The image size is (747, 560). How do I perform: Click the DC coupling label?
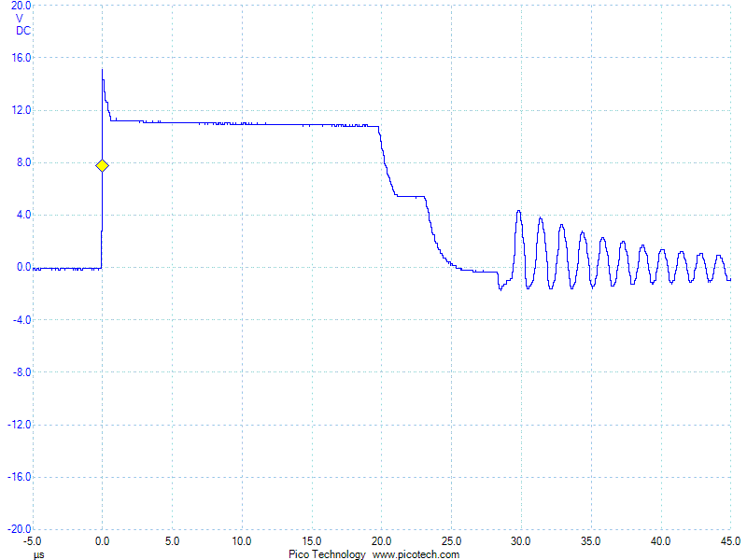[x=22, y=30]
